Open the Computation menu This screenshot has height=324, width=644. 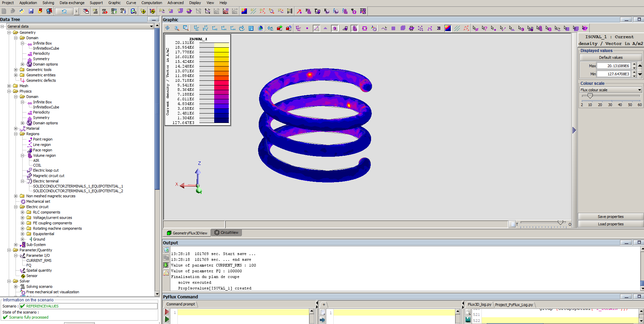pos(151,3)
